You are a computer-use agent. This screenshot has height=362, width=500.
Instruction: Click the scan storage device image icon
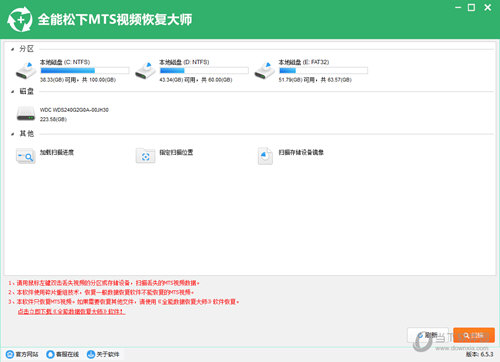click(x=265, y=156)
